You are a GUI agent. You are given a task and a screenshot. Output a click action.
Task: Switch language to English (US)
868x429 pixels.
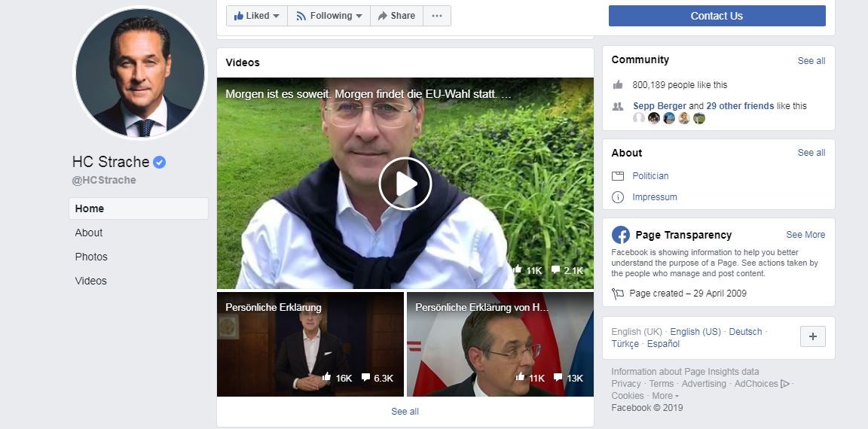695,332
